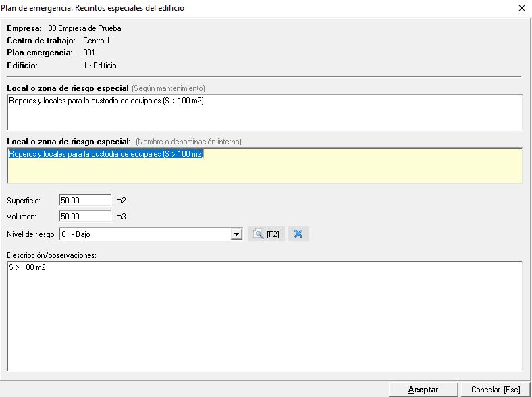Click the 'Según mantenimiento' zone text box

pyautogui.click(x=264, y=112)
